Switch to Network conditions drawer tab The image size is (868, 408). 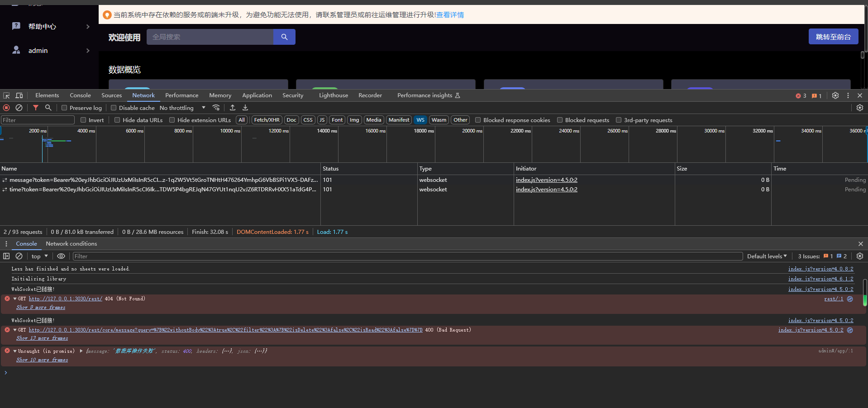[72, 244]
